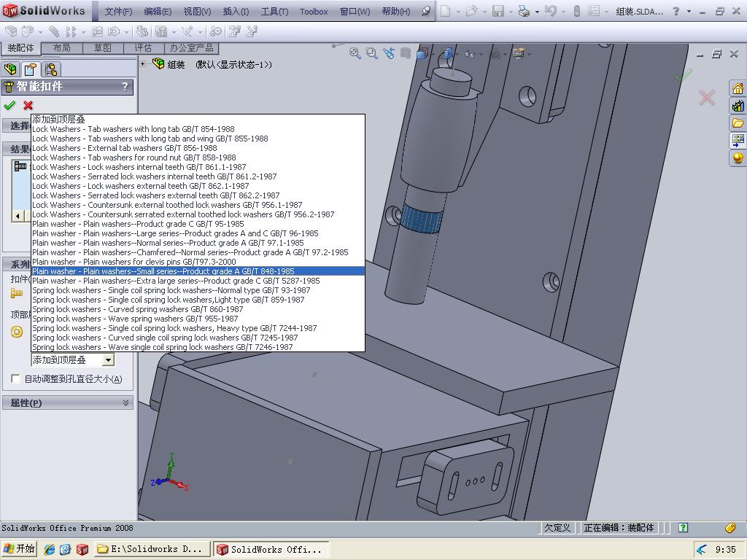The width and height of the screenshot is (747, 560).
Task: Click the Linear Component Pattern icon
Action: [x=71, y=31]
